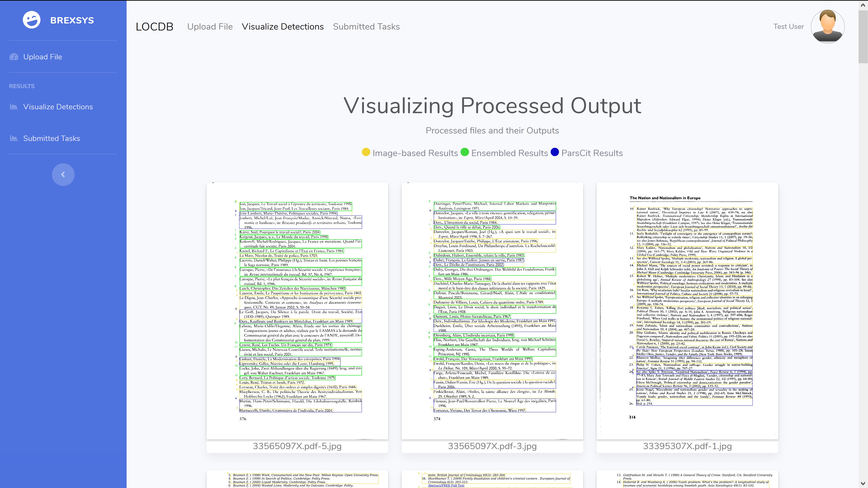The height and width of the screenshot is (488, 868).
Task: Click the BREXSYS smiley logo icon
Action: (x=32, y=20)
